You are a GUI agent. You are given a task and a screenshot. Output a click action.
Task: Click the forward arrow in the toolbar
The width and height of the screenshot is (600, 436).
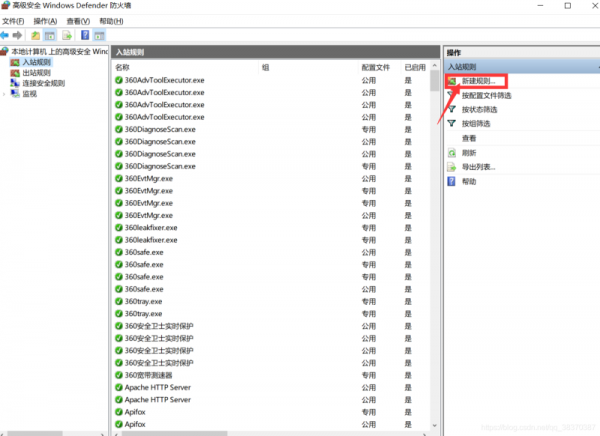(18, 35)
